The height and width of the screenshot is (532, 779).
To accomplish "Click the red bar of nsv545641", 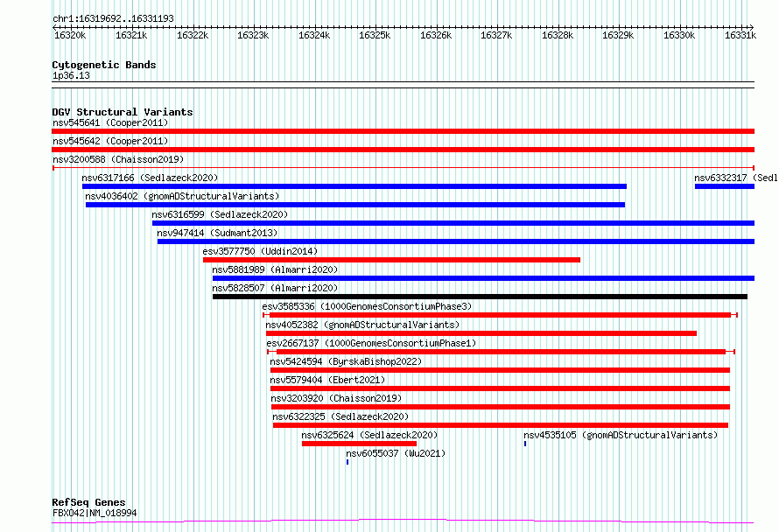I will (403, 131).
